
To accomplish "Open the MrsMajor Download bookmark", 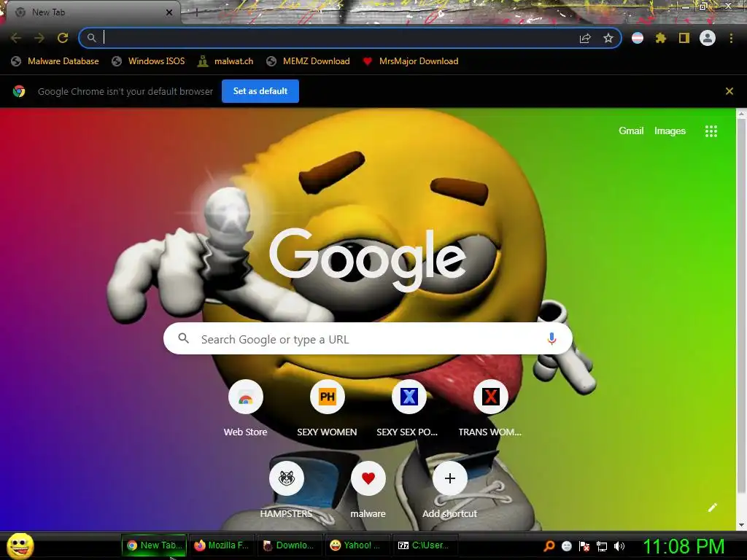I will click(410, 61).
